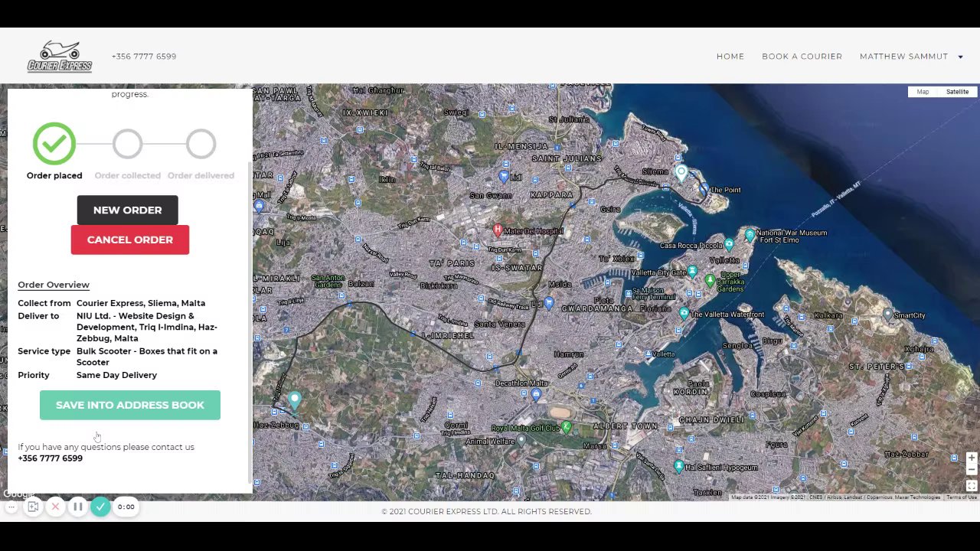The height and width of the screenshot is (551, 980).
Task: Expand the account dropdown arrow
Action: (x=960, y=57)
